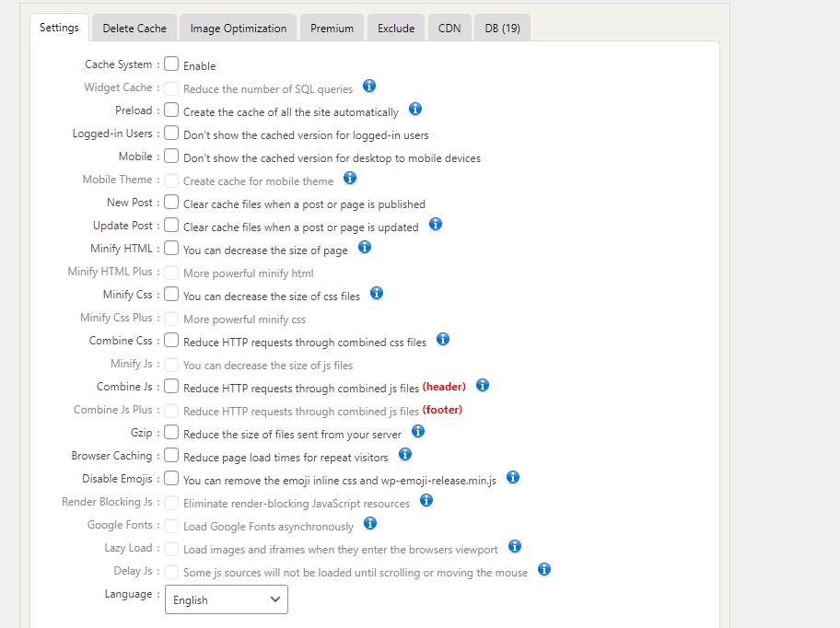Click 'Clear cache files when a post or page is published'
Viewport: 840px width, 628px height.
point(304,204)
